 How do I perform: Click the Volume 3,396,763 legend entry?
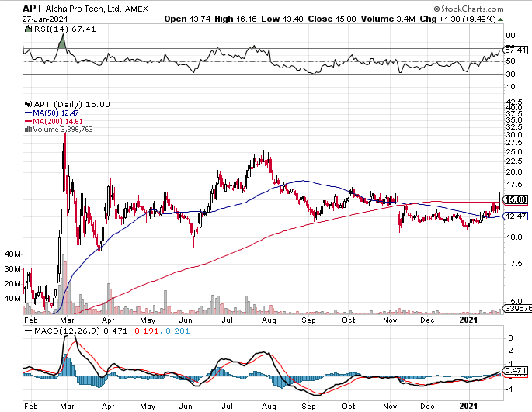point(62,130)
